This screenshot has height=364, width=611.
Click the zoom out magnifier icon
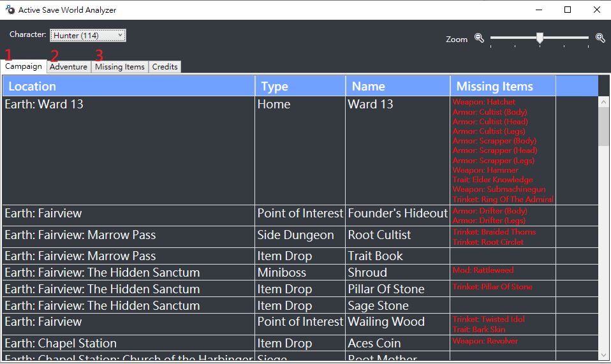point(479,38)
